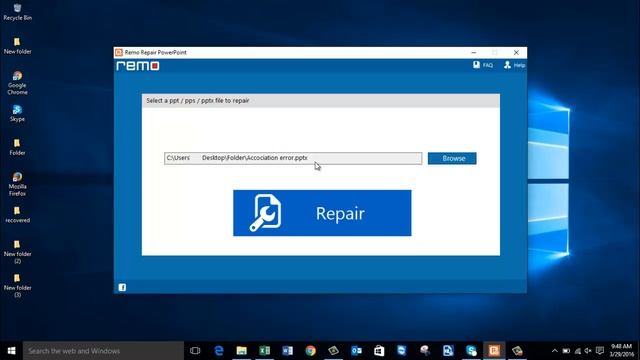Viewport: 640px width, 360px height.
Task: Click the battery icon in system tray
Action: pyautogui.click(x=566, y=351)
